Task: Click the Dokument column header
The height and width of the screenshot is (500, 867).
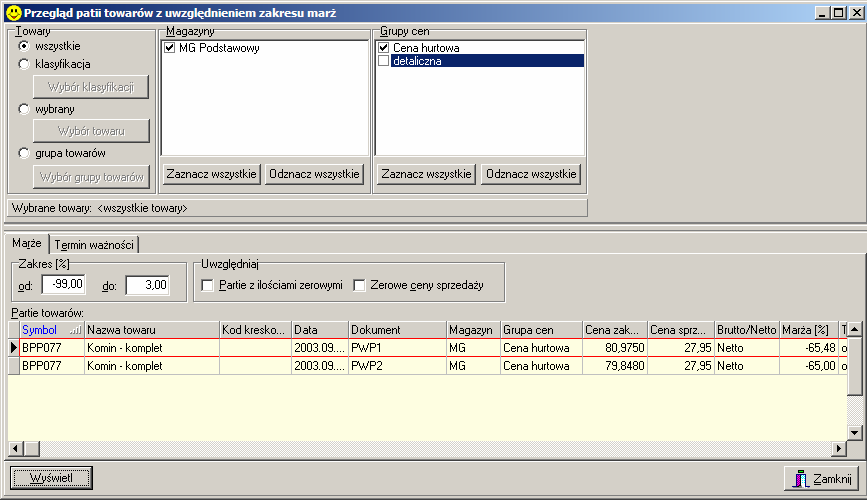Action: pyautogui.click(x=398, y=330)
